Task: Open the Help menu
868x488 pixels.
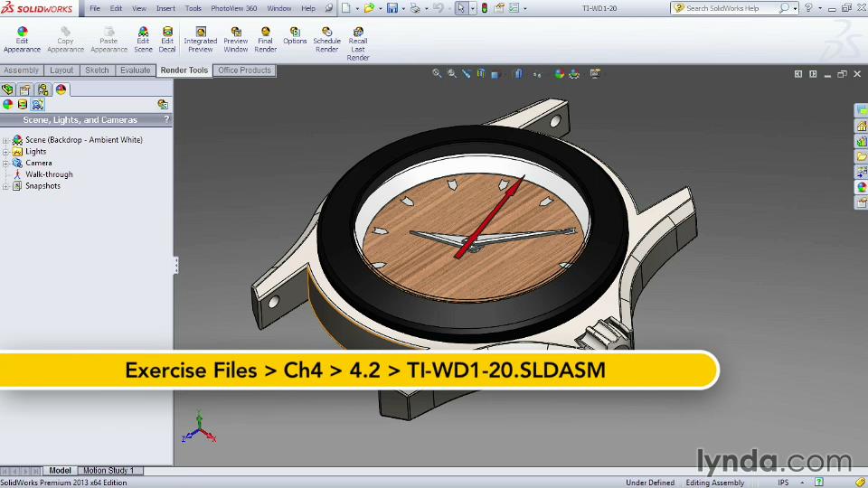Action: [x=308, y=8]
